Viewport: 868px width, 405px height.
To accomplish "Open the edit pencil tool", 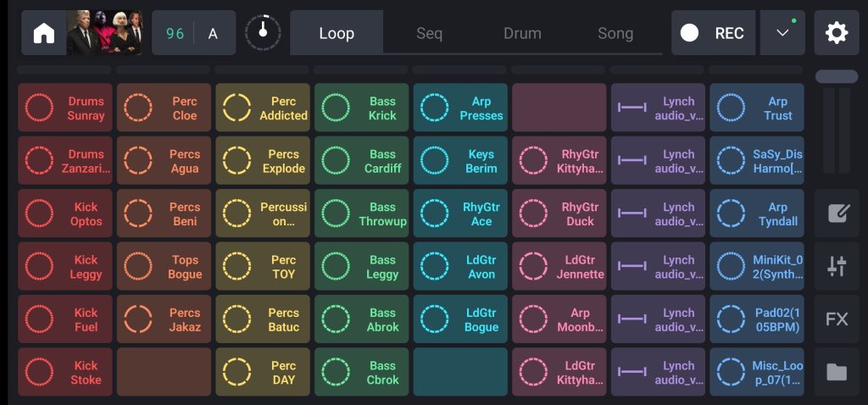I will pyautogui.click(x=836, y=213).
